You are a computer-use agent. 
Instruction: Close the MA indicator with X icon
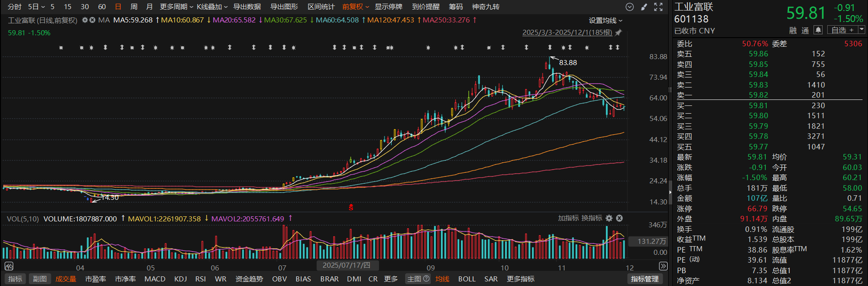92,20
